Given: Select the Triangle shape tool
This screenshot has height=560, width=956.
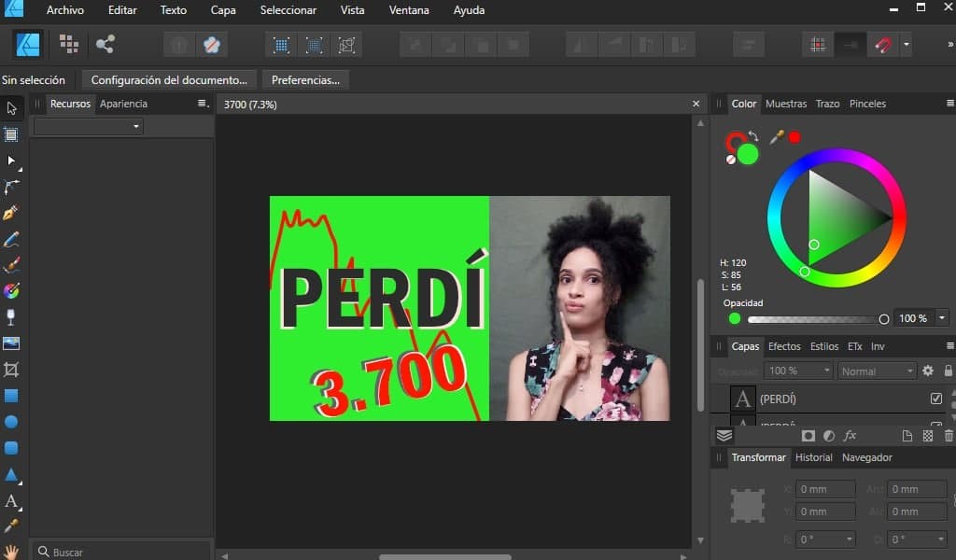Looking at the screenshot, I should 11,475.
